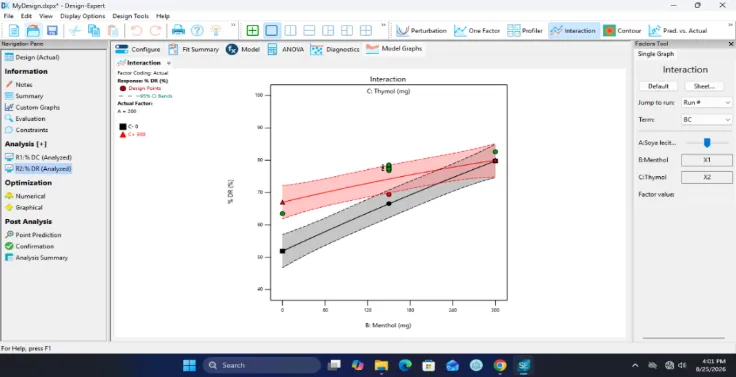Switch to the Model Graphs tab
The height and width of the screenshot is (377, 736).
pos(394,49)
